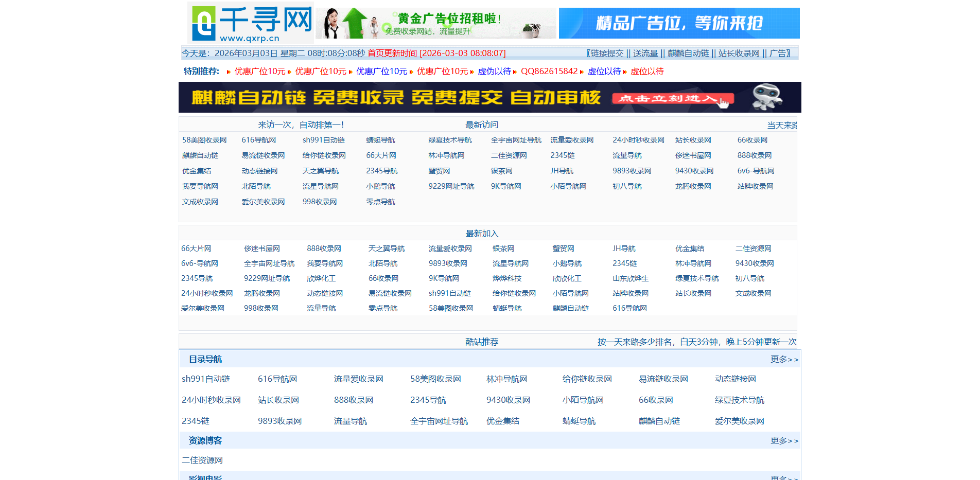Open 二佳资源网 under 资源博客
This screenshot has height=480, width=980.
[x=203, y=460]
